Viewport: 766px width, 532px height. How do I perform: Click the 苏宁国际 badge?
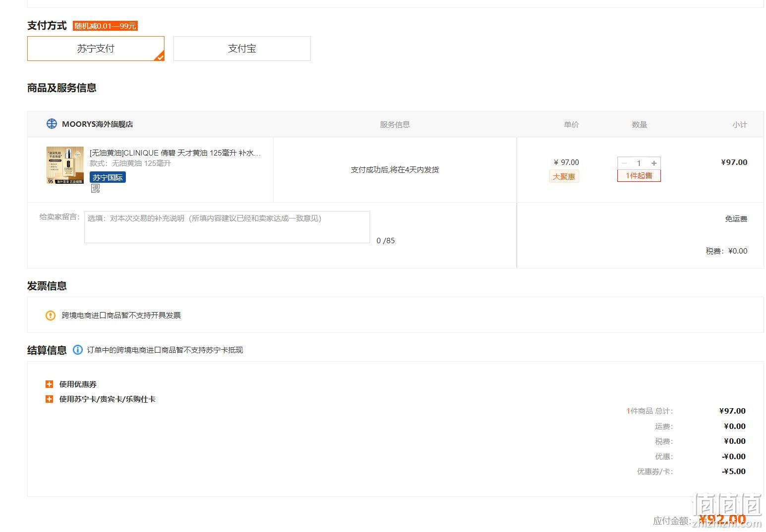pyautogui.click(x=108, y=177)
